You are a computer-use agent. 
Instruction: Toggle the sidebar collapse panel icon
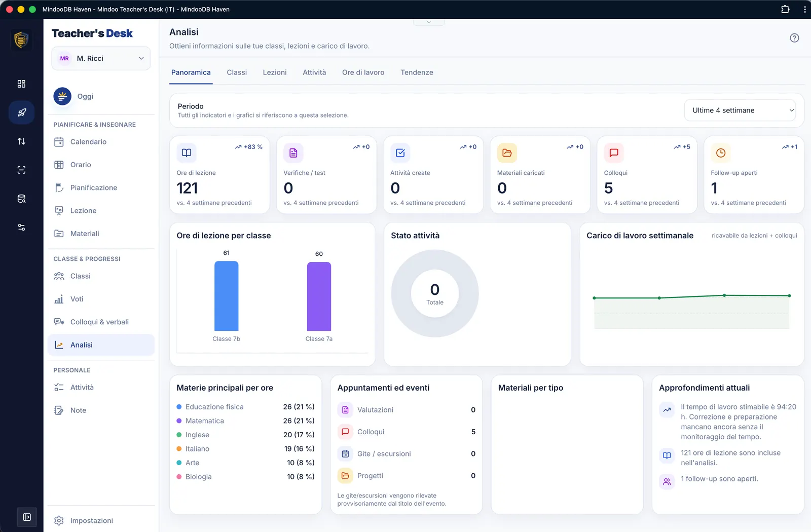[x=27, y=517]
